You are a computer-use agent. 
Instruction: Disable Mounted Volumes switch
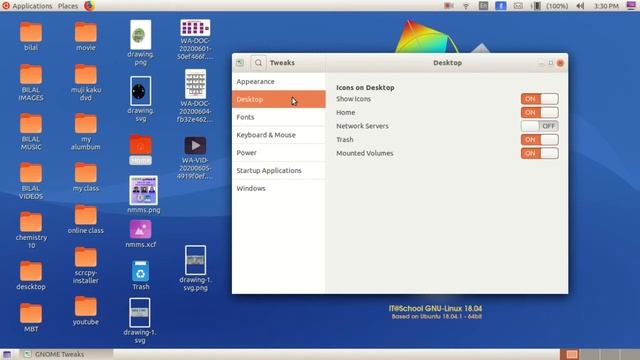(x=539, y=153)
